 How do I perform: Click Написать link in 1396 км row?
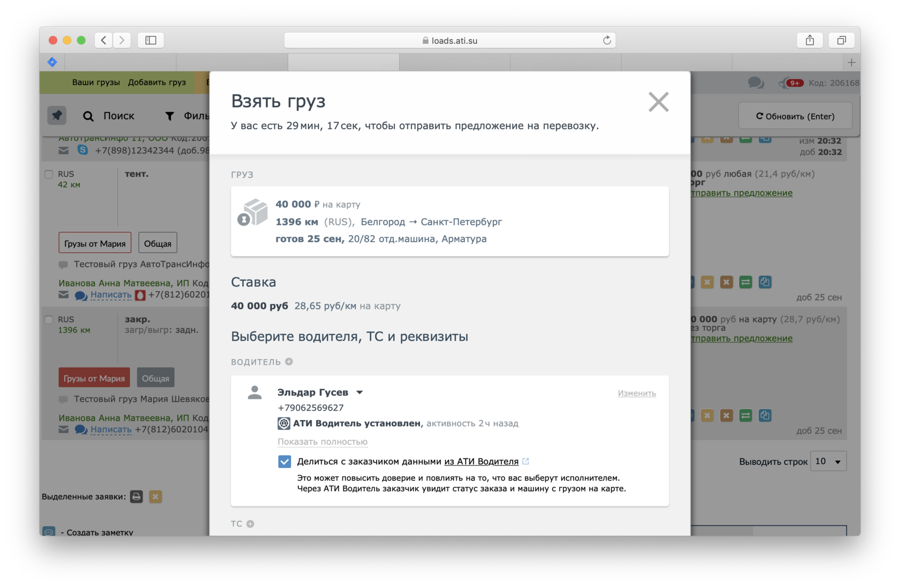(x=111, y=429)
